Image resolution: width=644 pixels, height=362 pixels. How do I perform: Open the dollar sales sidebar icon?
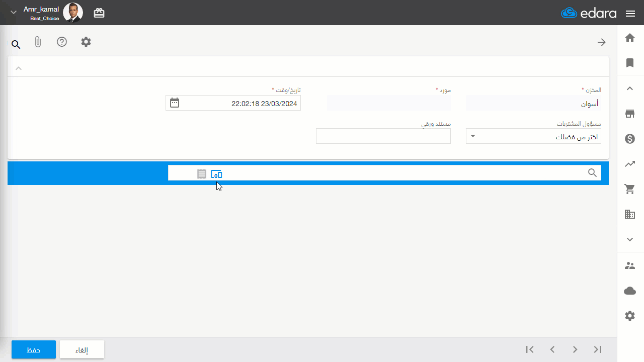(x=630, y=139)
